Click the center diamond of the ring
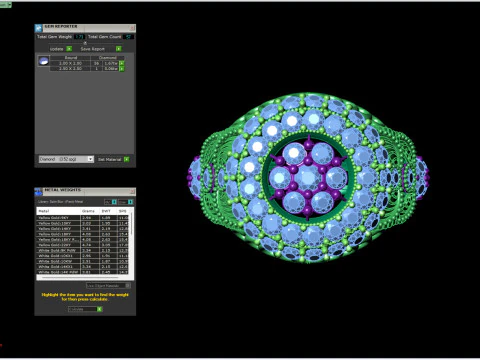The image size is (480, 360). tap(308, 177)
